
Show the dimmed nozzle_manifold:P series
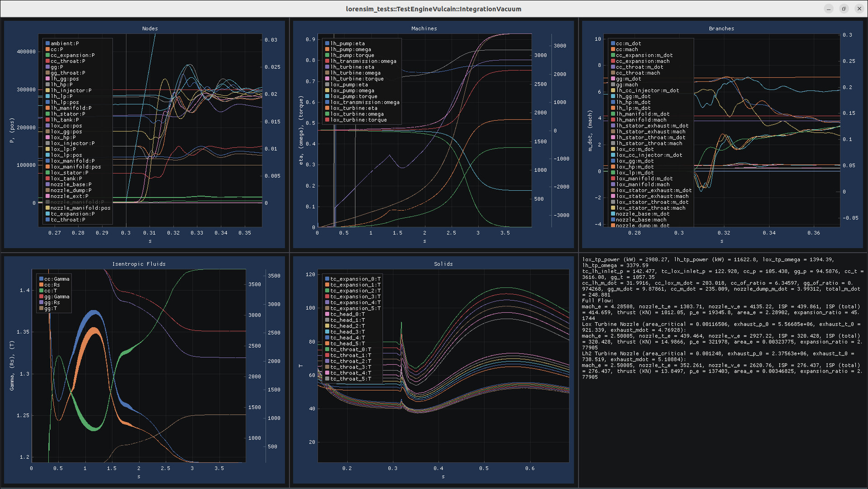[x=77, y=202]
